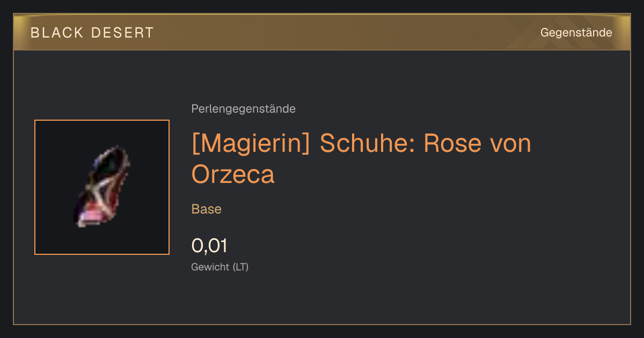Click the [Magierin] class tag in title

251,144
